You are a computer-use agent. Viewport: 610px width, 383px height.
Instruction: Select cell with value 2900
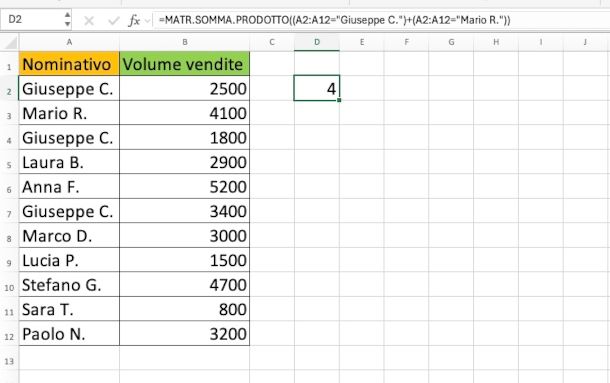184,162
